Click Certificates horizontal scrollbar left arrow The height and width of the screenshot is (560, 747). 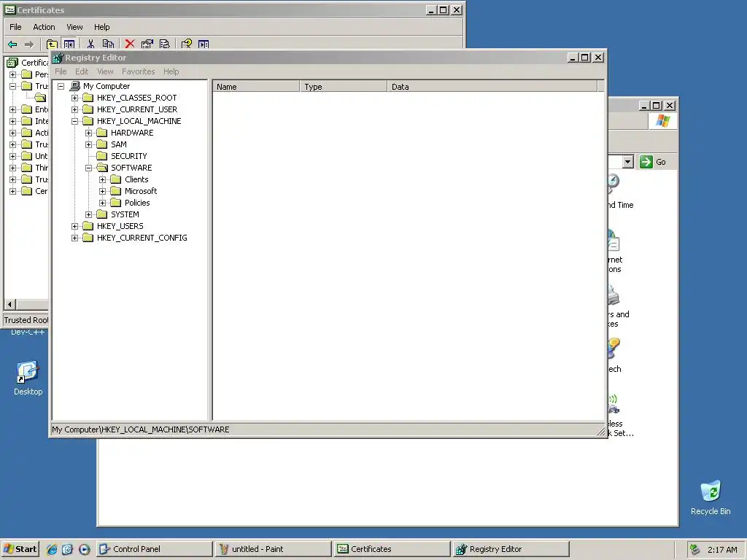coord(10,304)
